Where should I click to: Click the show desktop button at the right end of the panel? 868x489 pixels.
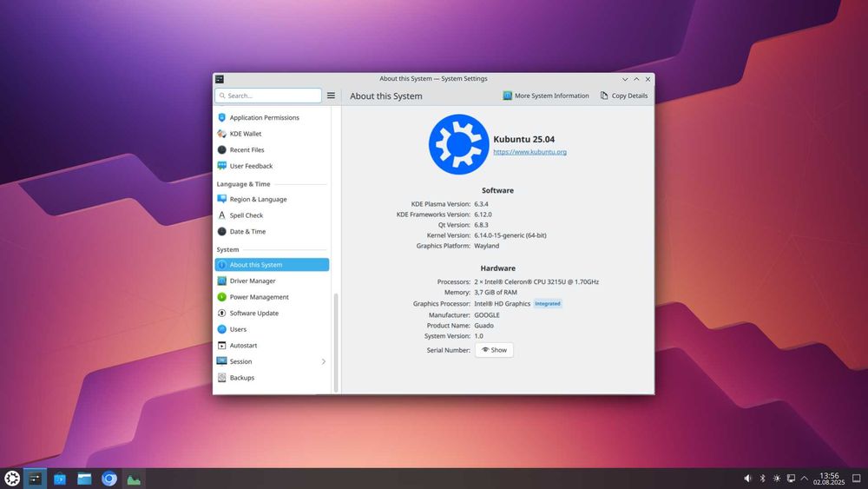[x=857, y=479]
